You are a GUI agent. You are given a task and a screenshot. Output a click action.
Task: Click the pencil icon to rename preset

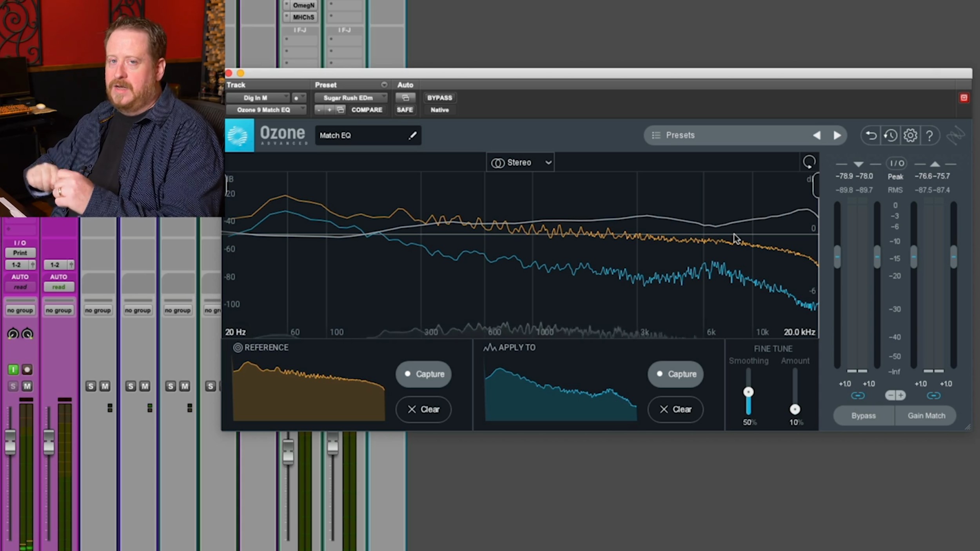pos(412,136)
